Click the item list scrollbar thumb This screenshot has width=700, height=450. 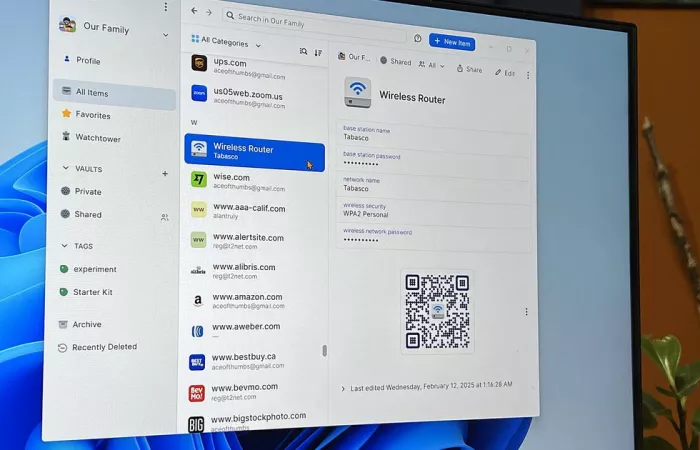click(x=325, y=351)
